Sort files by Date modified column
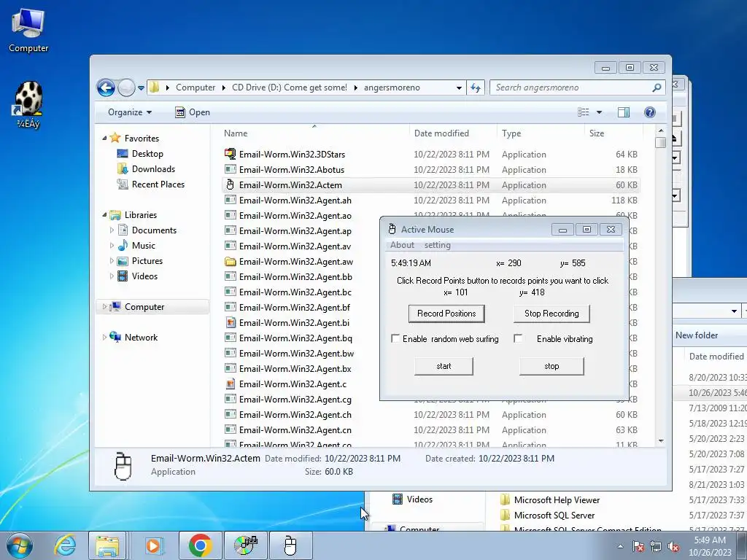 point(441,133)
